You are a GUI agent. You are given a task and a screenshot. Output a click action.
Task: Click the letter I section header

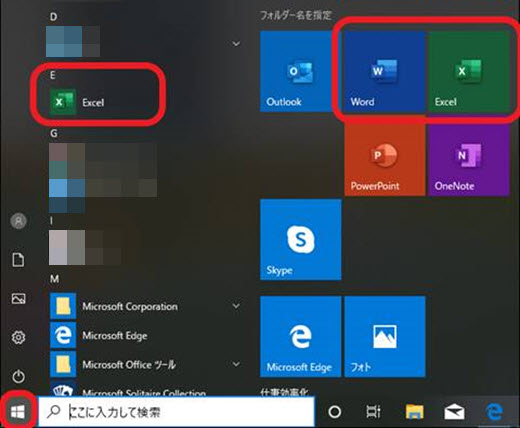click(51, 220)
